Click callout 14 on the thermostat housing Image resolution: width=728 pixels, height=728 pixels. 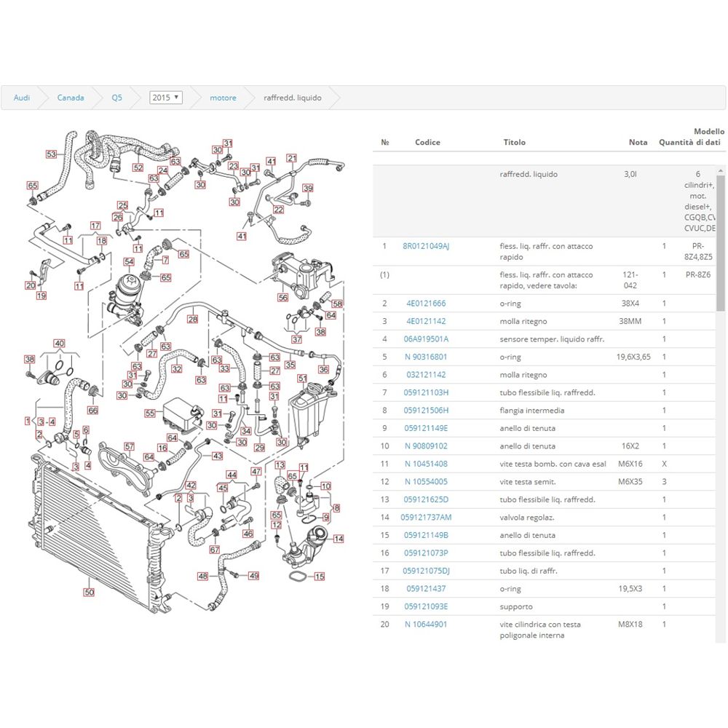point(339,539)
